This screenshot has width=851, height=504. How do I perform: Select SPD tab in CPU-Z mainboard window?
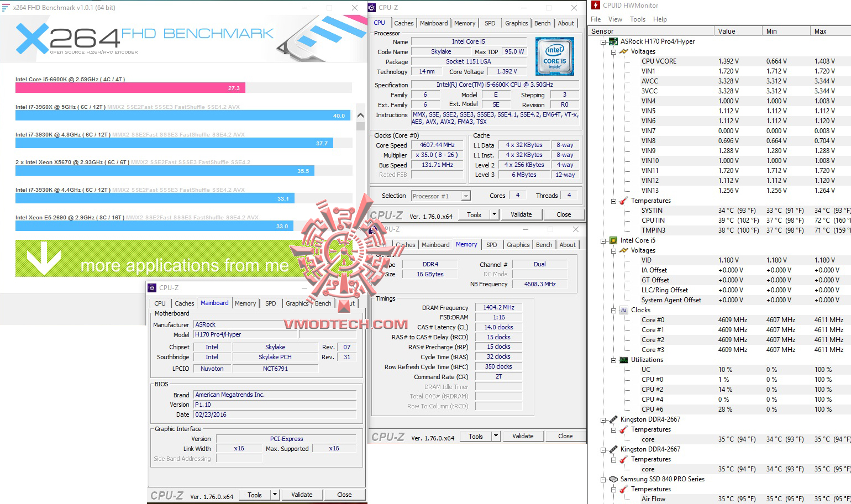[271, 303]
